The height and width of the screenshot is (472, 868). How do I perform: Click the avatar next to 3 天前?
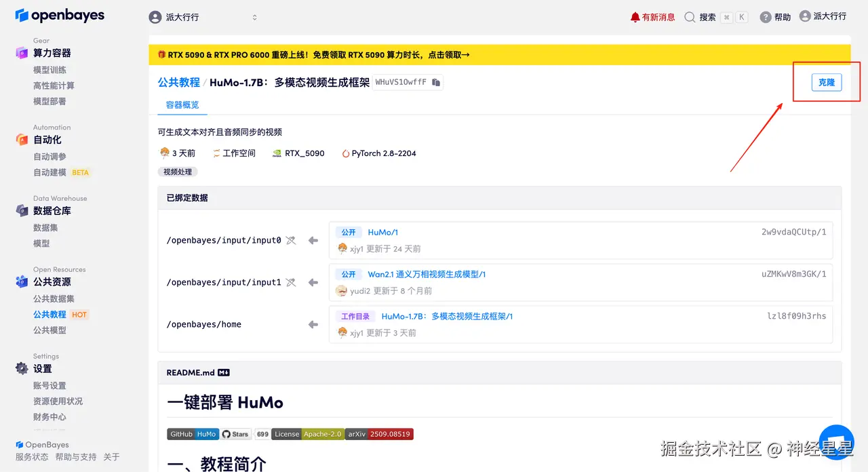[x=164, y=153]
